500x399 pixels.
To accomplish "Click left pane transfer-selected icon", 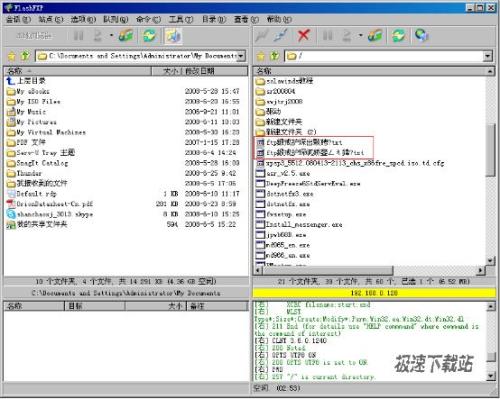I will 98,35.
